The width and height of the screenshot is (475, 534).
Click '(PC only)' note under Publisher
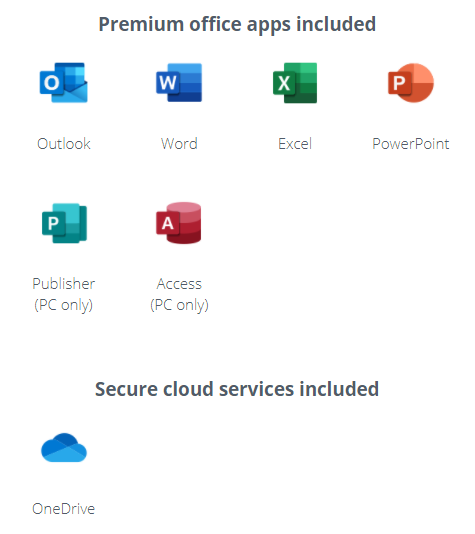(x=64, y=305)
